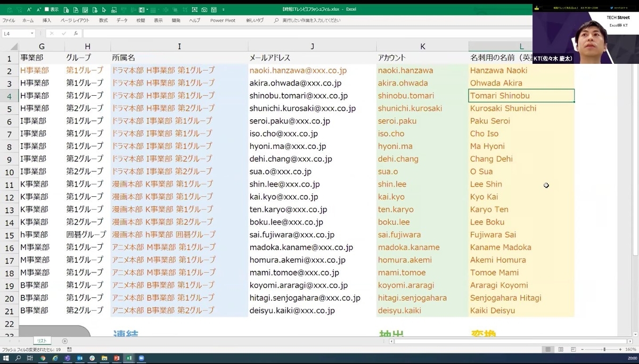639x364 pixels.
Task: Switch to Page Layout view in status bar
Action: coord(561,350)
